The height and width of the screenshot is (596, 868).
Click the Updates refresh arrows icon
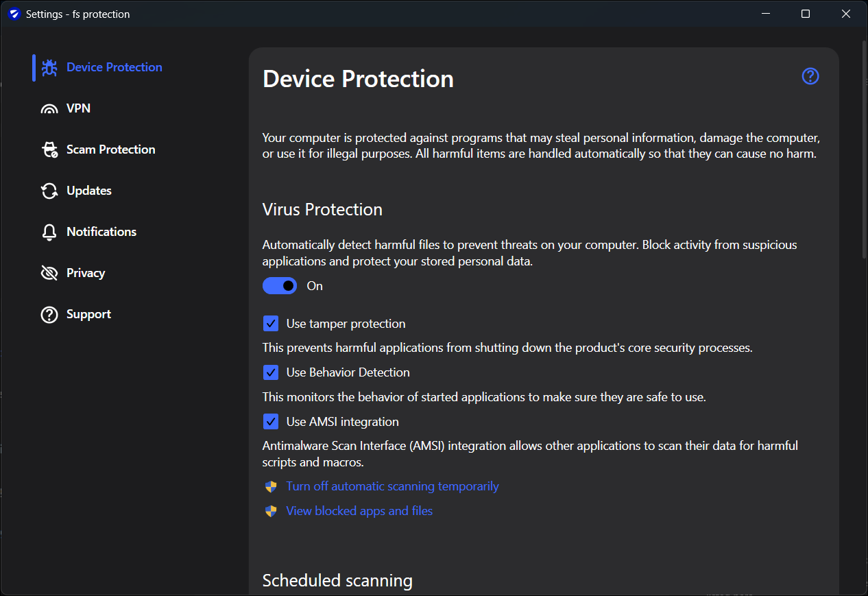[x=49, y=191]
